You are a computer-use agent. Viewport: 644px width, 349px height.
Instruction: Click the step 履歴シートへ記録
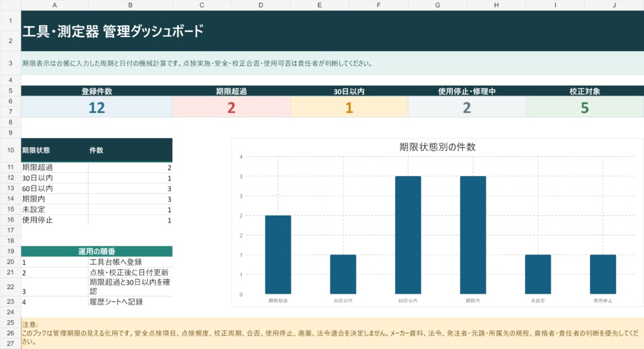[130, 302]
